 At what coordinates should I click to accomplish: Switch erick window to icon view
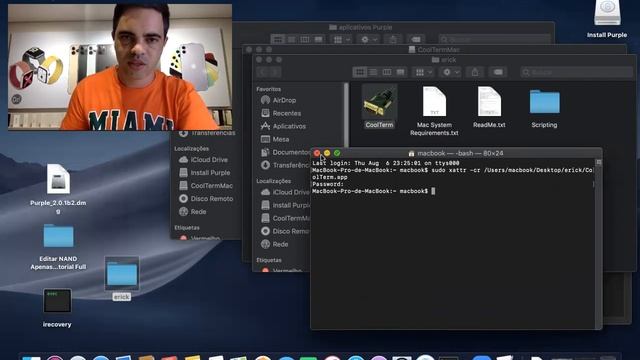tap(360, 72)
